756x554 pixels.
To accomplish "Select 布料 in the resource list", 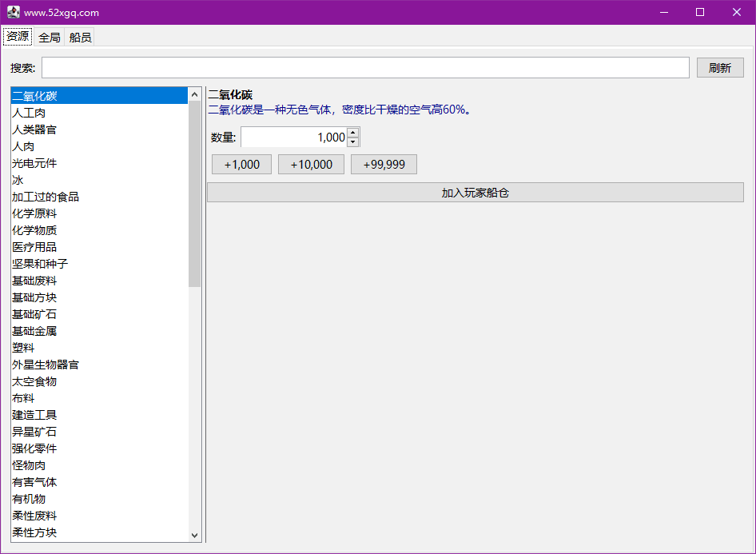I will coord(99,398).
